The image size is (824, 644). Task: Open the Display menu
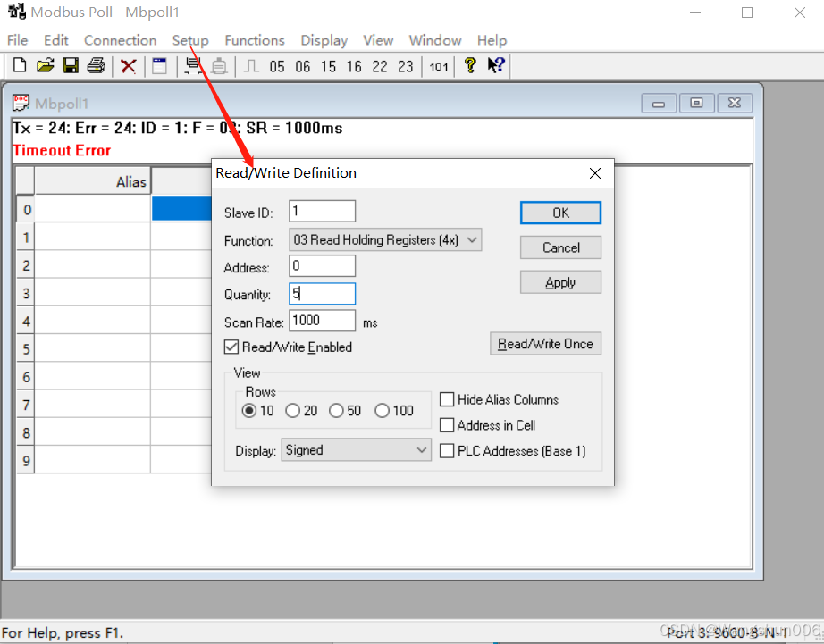(x=324, y=40)
